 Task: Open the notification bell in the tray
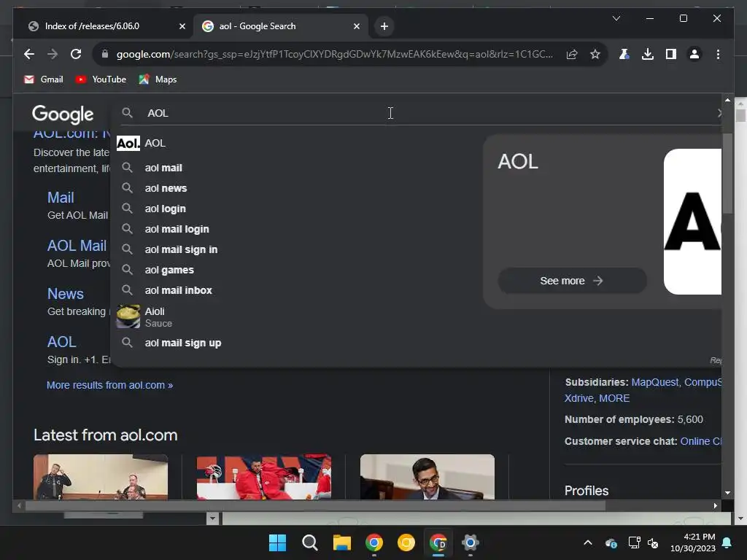tap(727, 542)
